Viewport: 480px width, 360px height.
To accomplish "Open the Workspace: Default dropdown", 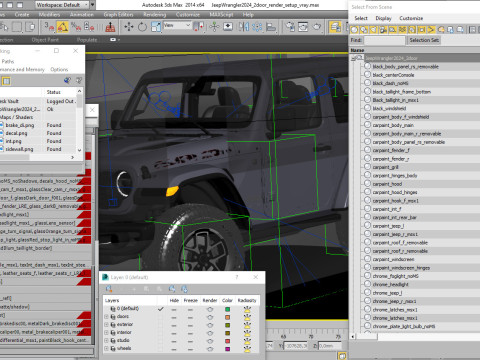I will tap(62, 5).
